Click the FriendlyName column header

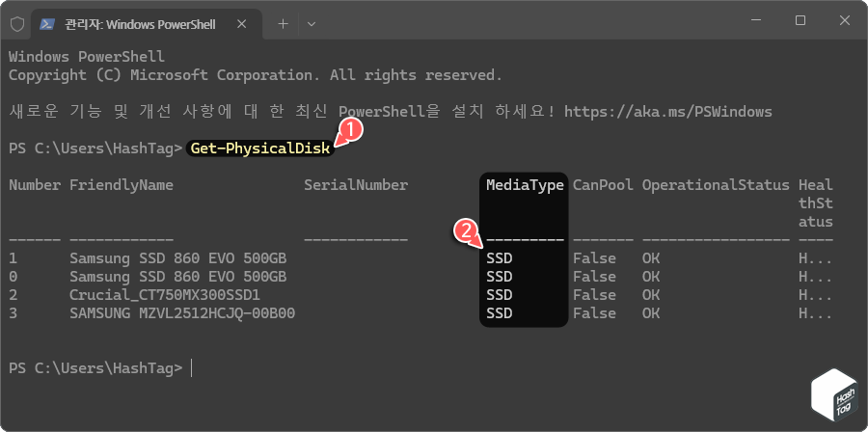coord(122,185)
